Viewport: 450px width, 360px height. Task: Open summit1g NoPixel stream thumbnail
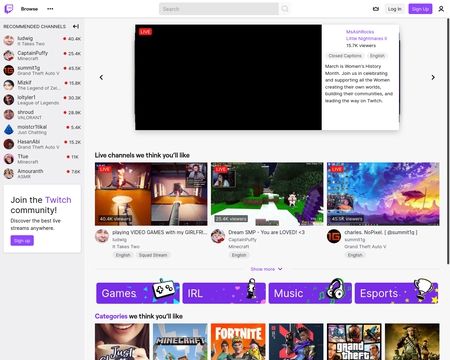[383, 194]
